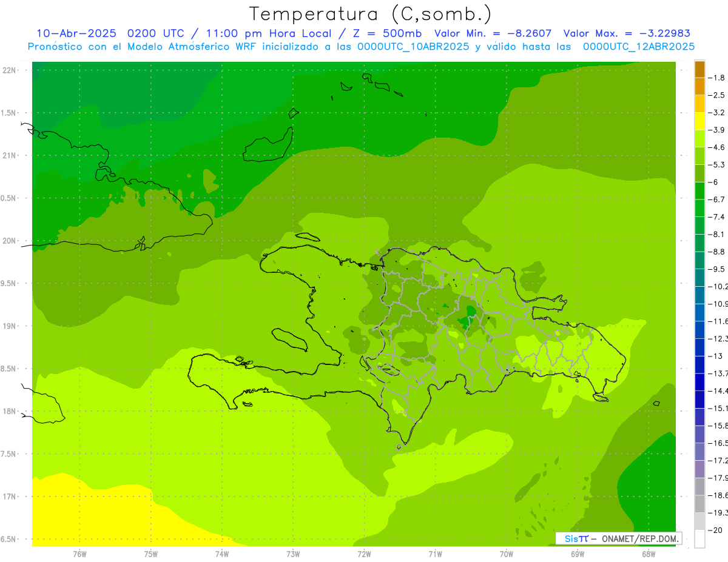The image size is (728, 562).
Task: Click the "19N" latitude label
Action: coord(10,326)
